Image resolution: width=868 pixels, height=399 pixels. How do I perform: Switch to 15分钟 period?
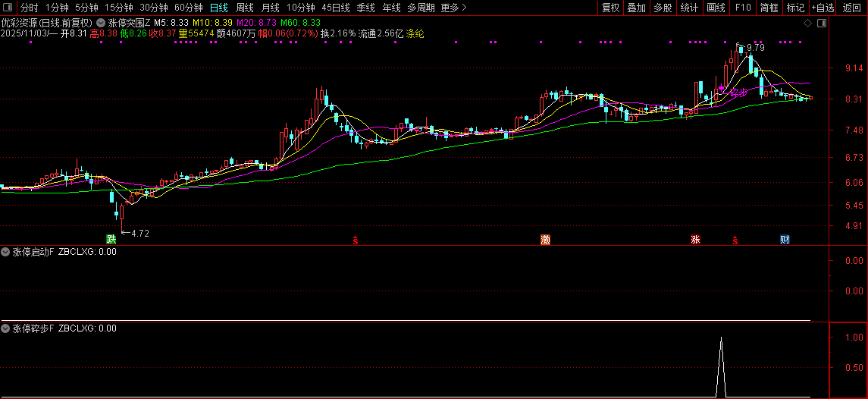tap(118, 8)
